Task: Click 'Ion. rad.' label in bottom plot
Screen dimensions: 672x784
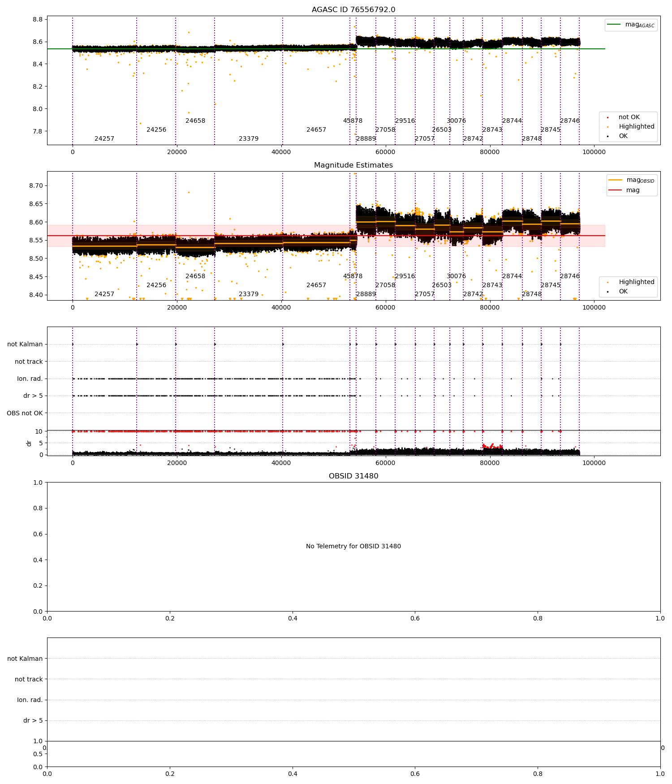Action: pyautogui.click(x=30, y=700)
